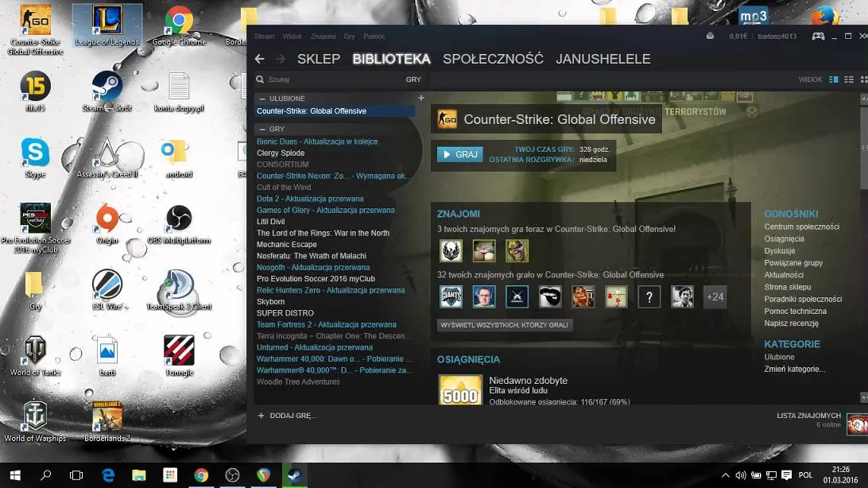The image size is (868, 488).
Task: Click DODAJ GRĘ add game button
Action: 287,416
